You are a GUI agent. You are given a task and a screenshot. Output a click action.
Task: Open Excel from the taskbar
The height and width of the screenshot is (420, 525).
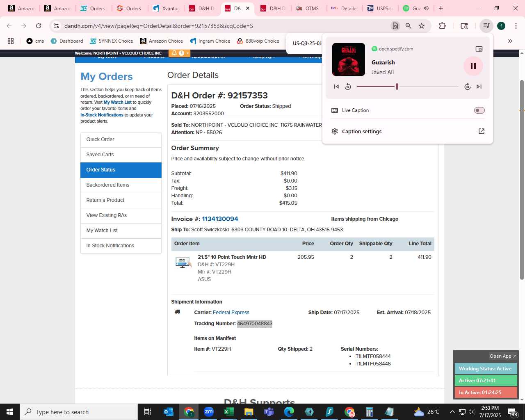click(228, 412)
